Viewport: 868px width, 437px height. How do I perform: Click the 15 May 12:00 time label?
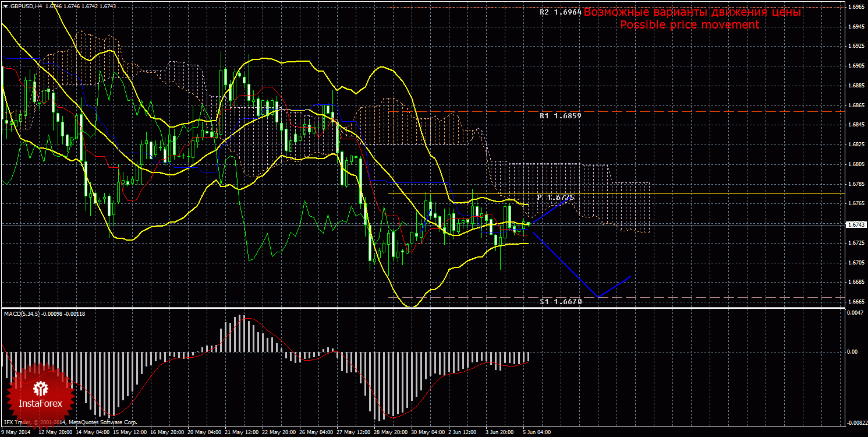point(130,433)
